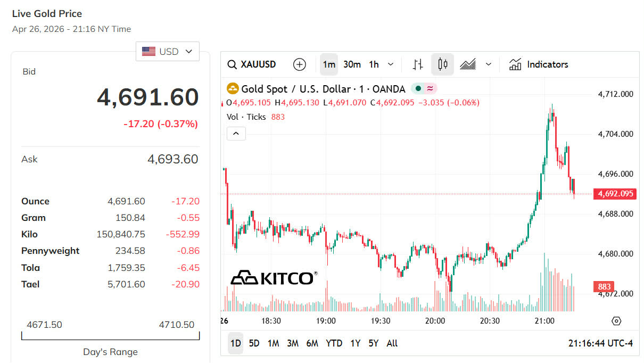Switch to the YTD date range
This screenshot has height=363, width=644.
[x=334, y=343]
